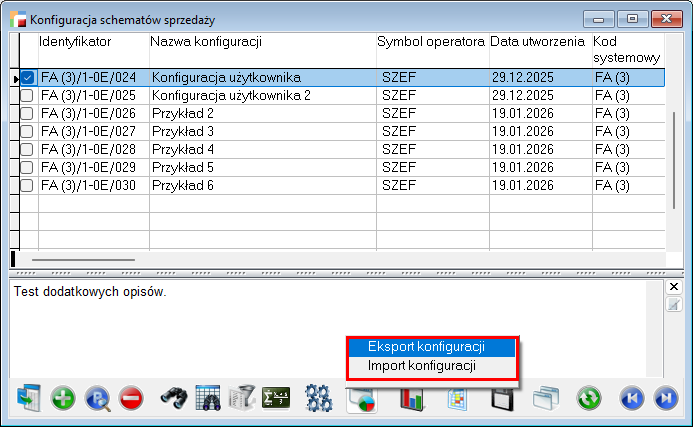Image resolution: width=693 pixels, height=427 pixels.
Task: Click the gears configuration icon in toolbar
Action: pyautogui.click(x=319, y=398)
